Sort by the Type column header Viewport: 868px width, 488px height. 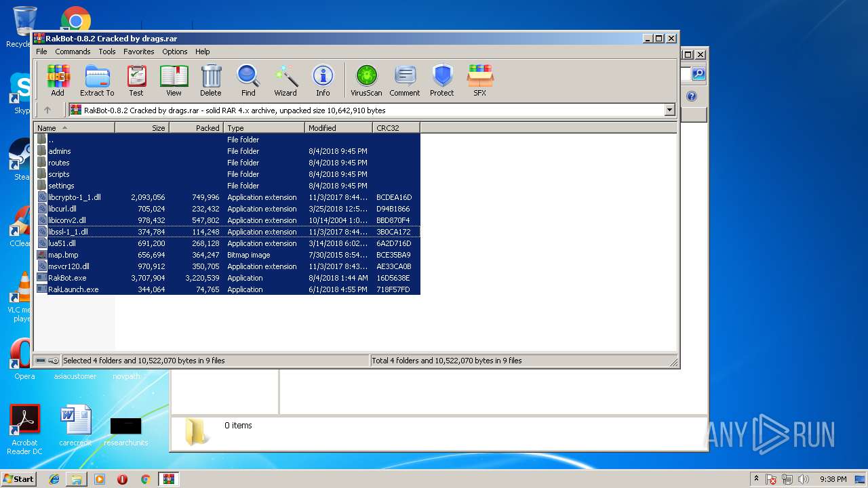tap(264, 127)
